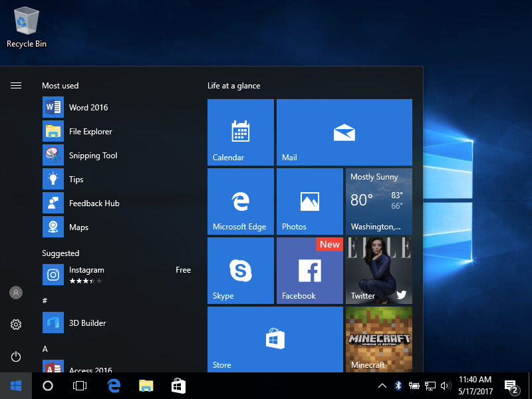Show hidden icons in the system tray
The width and height of the screenshot is (532, 399).
[x=382, y=385]
